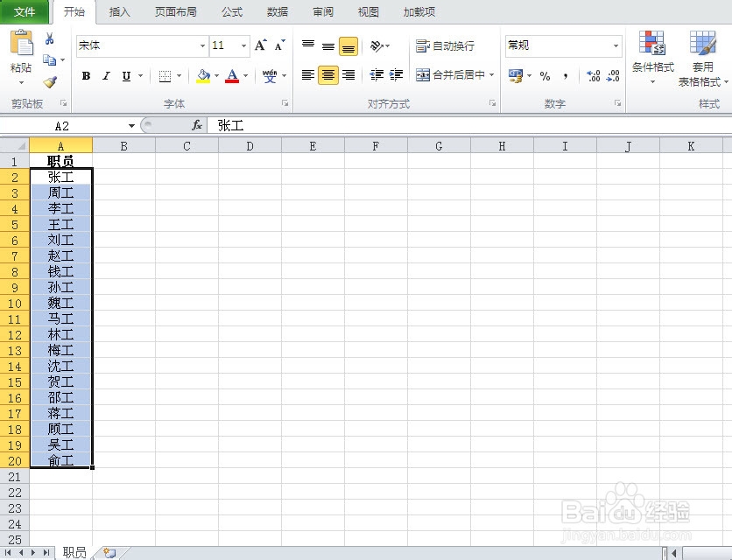Screen dimensions: 732x560
Task: Click the cell borders icon
Action: pos(165,75)
